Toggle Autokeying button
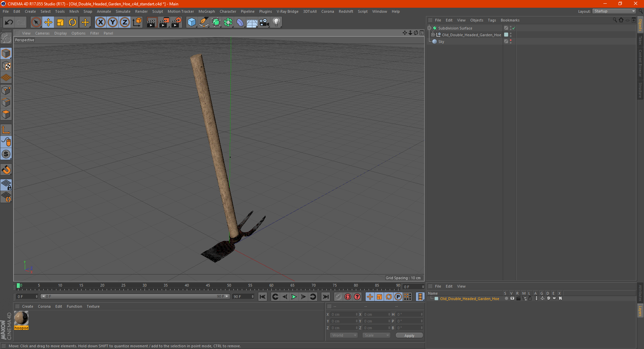644x349 pixels. point(348,297)
